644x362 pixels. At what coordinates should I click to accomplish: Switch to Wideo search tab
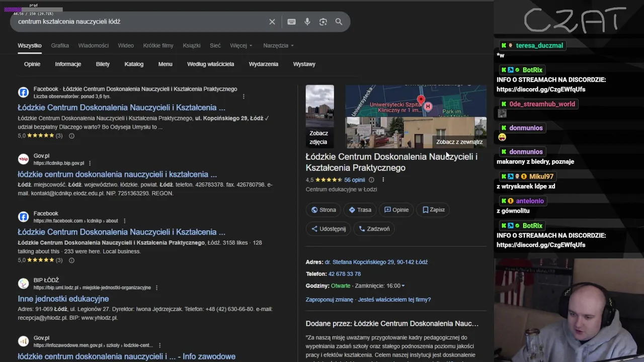click(126, 45)
